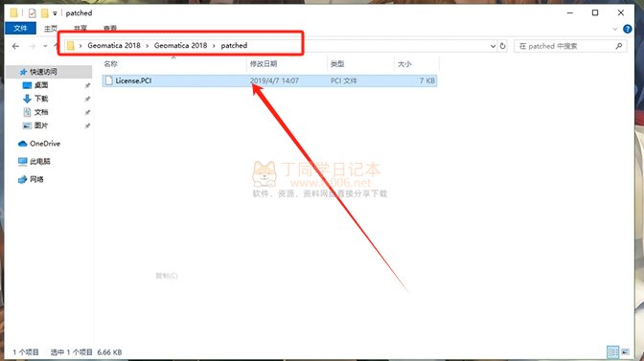Open 桌面 in navigation pane
The image size is (644, 361).
[41, 85]
